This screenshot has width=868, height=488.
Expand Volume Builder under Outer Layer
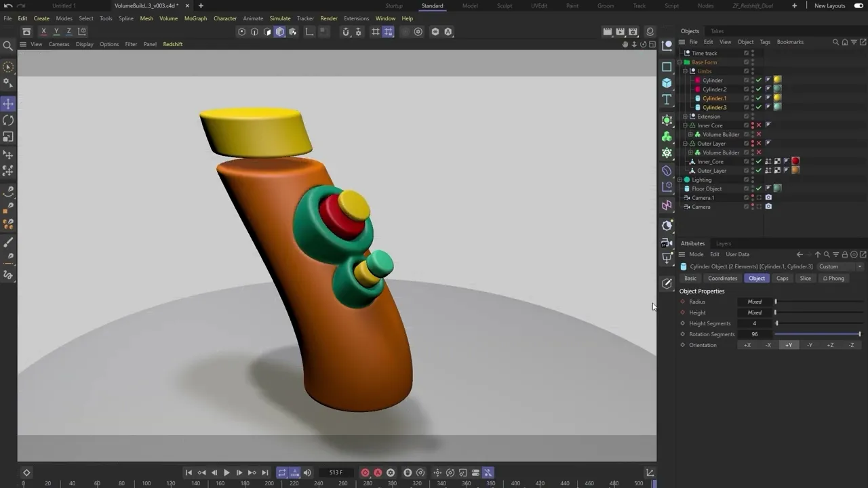point(690,152)
